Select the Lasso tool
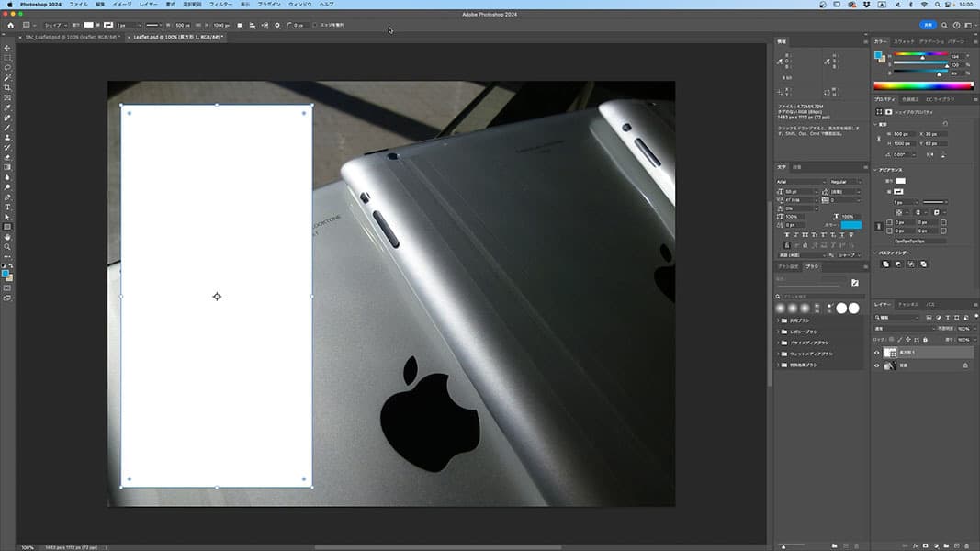This screenshot has width=980, height=551. pyautogui.click(x=7, y=68)
